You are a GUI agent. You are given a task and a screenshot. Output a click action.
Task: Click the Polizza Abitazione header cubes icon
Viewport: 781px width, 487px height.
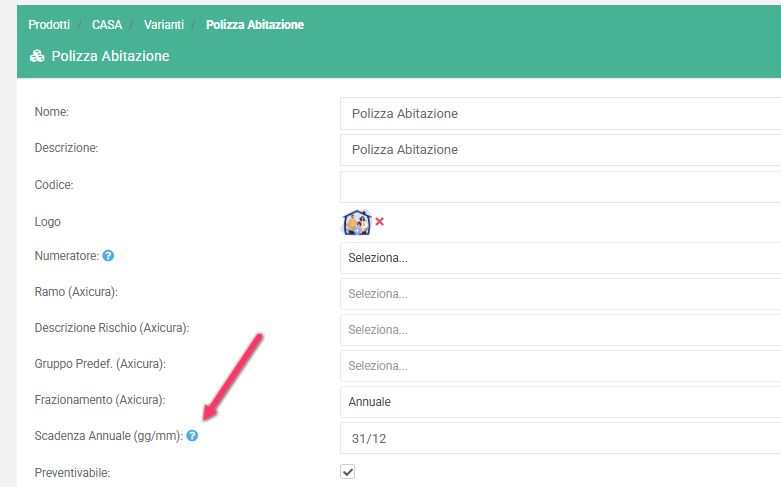[37, 57]
